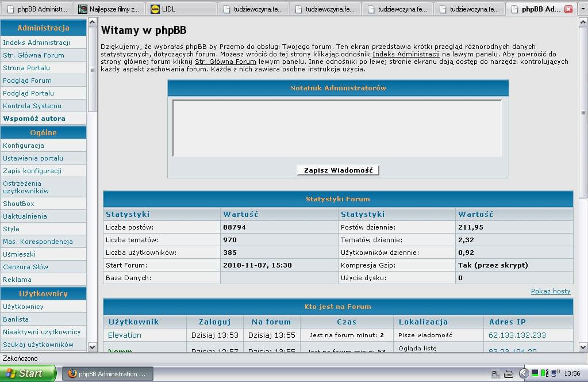Open the Windows Start menu
The width and height of the screenshot is (588, 382).
(28, 373)
